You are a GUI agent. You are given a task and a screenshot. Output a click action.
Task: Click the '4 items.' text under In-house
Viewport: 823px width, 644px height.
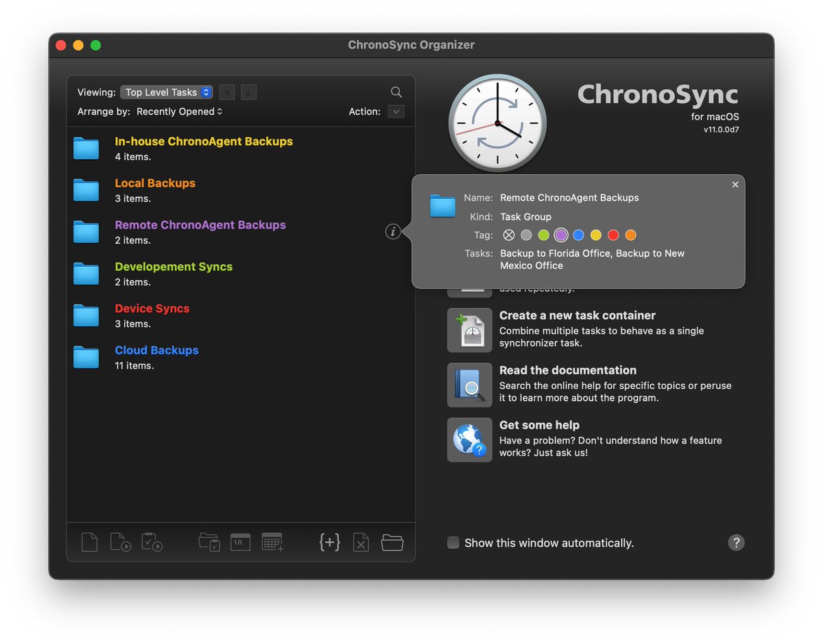pyautogui.click(x=133, y=156)
